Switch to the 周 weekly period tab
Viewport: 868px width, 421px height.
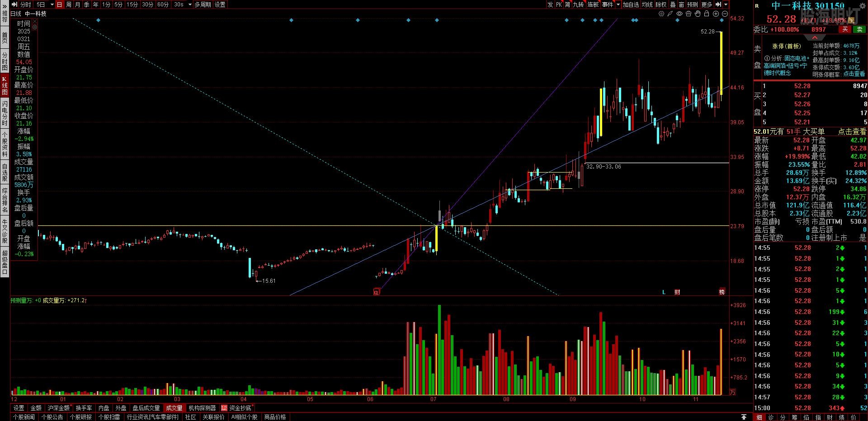coord(68,5)
